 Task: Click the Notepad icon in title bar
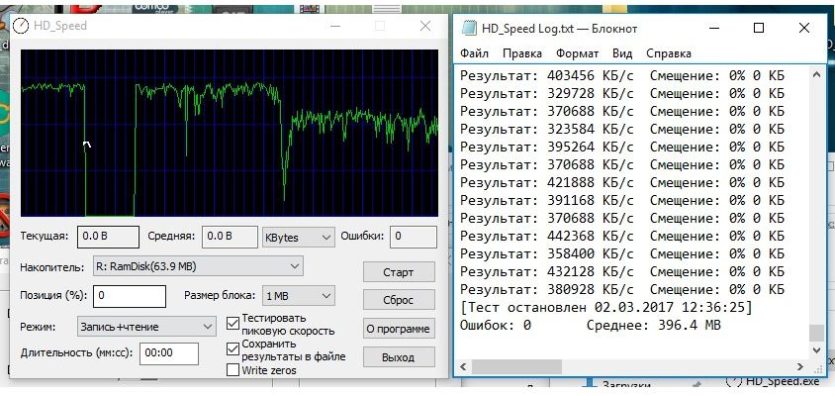pyautogui.click(x=469, y=28)
